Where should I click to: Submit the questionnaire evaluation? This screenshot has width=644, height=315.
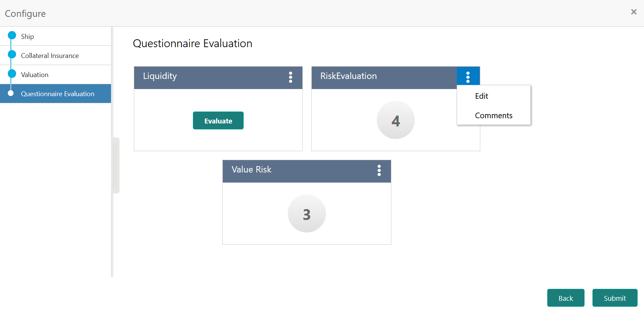pos(615,298)
